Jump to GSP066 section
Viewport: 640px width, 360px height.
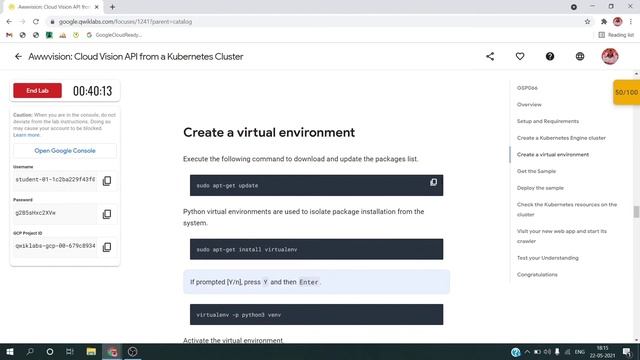(x=527, y=88)
